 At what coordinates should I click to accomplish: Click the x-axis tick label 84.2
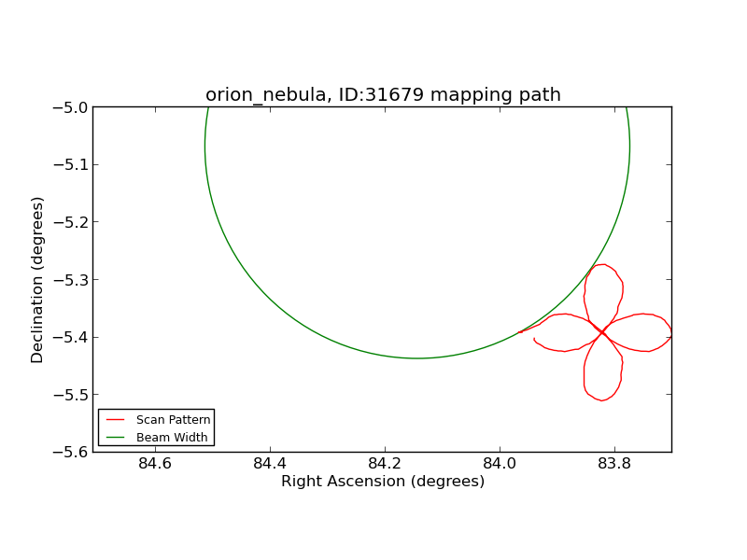coord(385,463)
